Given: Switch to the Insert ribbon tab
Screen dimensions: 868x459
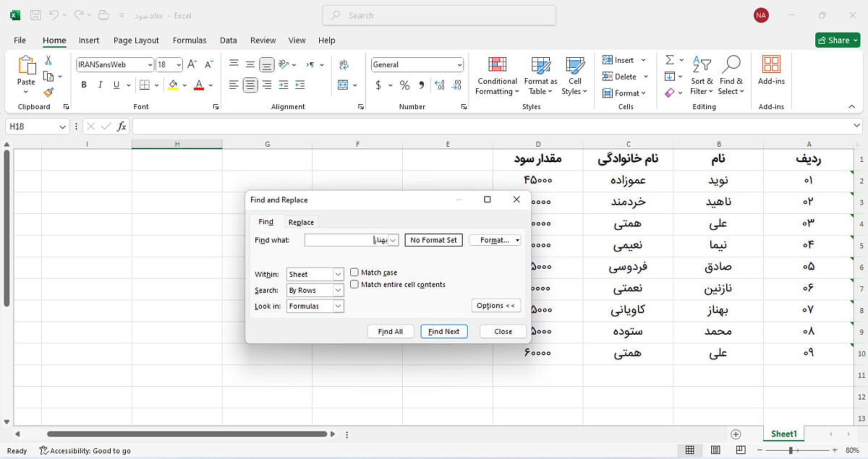Looking at the screenshot, I should tap(89, 40).
